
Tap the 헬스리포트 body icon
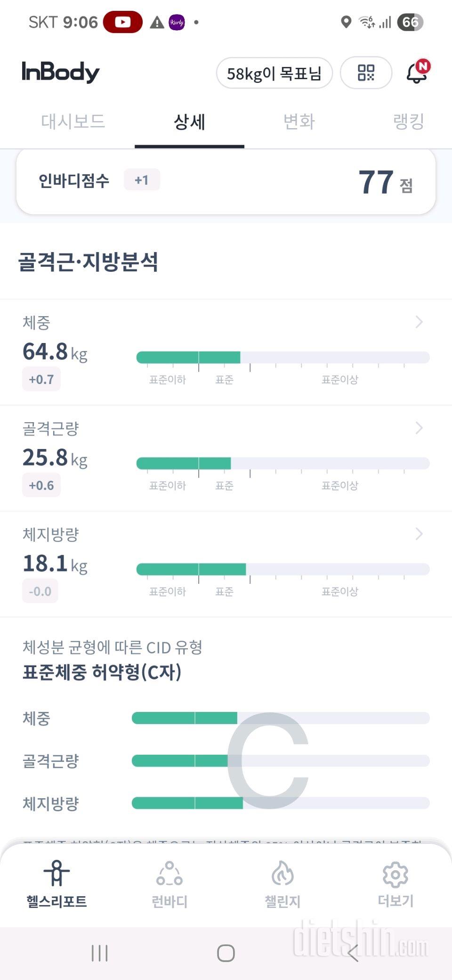(56, 873)
